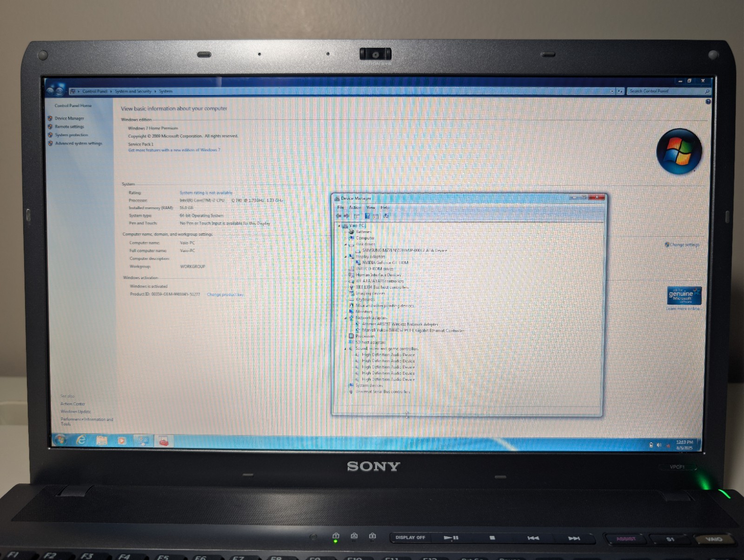Open the Help menu in Device Manager
The width and height of the screenshot is (744, 560).
(x=385, y=207)
